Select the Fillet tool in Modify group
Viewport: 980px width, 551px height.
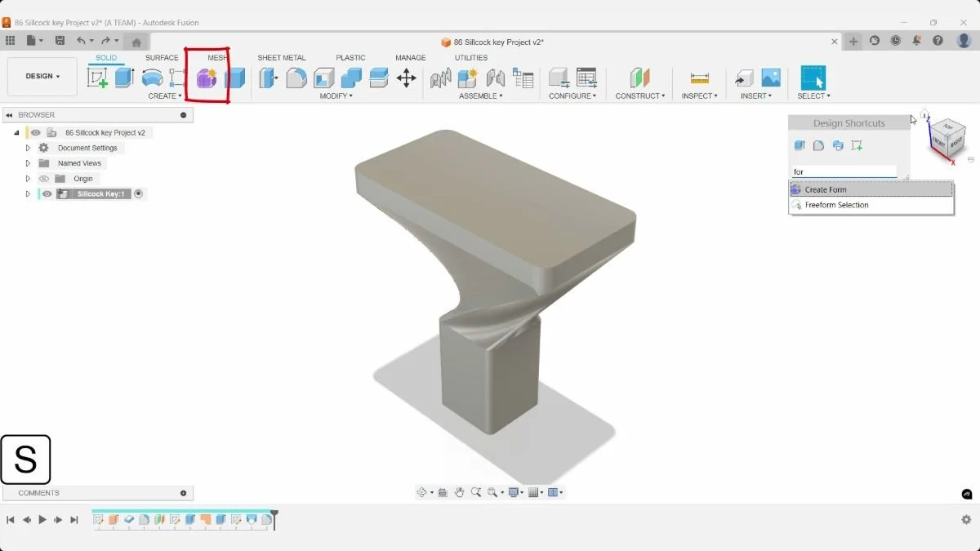point(296,78)
